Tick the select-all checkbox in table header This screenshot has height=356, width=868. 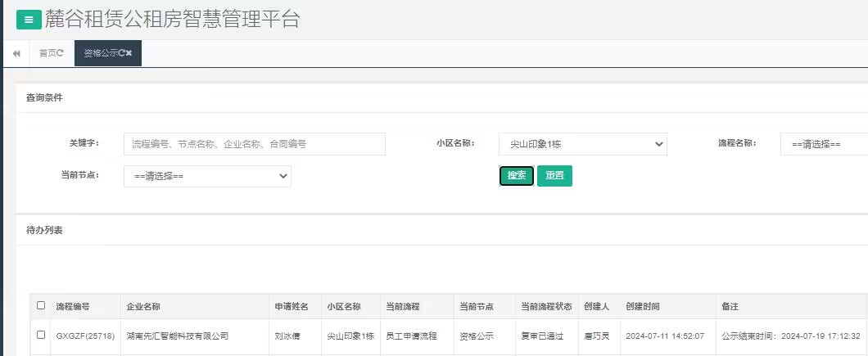click(41, 305)
